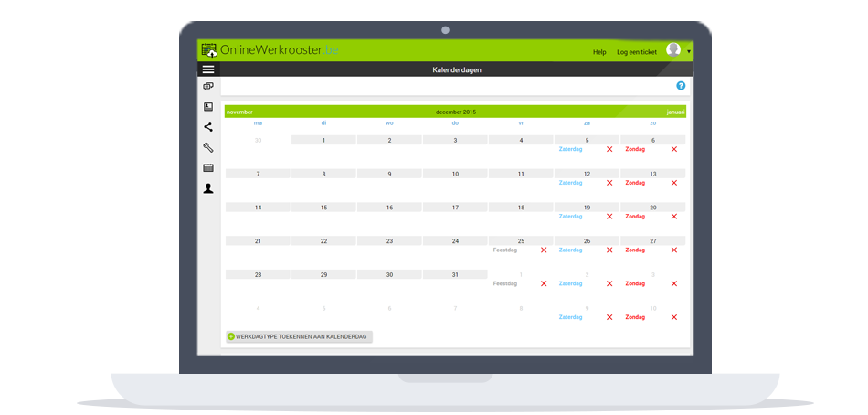Image resolution: width=868 pixels, height=415 pixels.
Task: Click the person silhouette sidebar icon
Action: click(x=208, y=188)
